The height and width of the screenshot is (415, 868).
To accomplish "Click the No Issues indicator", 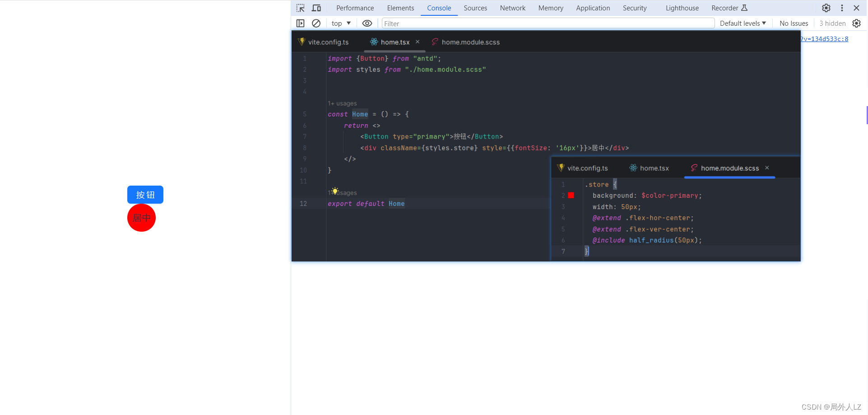I will click(794, 23).
